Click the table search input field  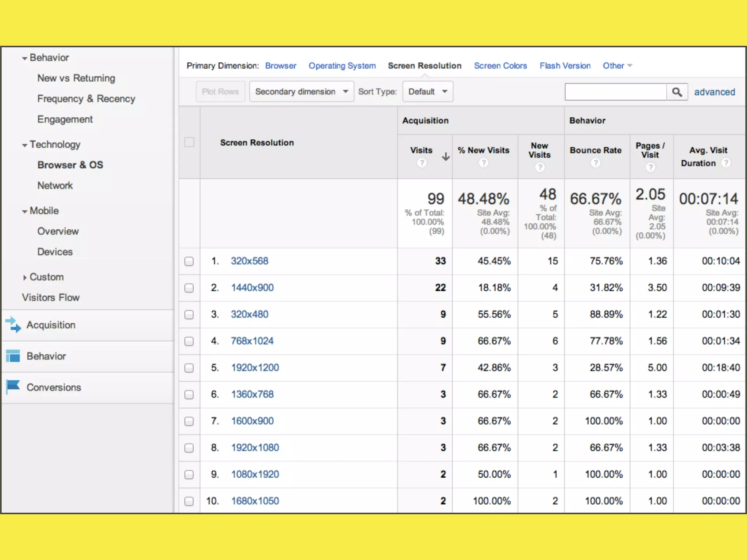click(616, 92)
